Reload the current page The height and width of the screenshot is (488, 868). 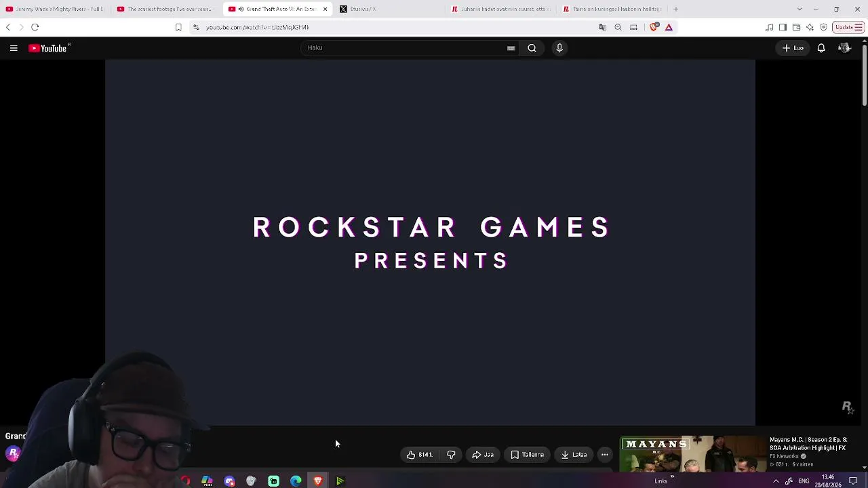coord(35,27)
